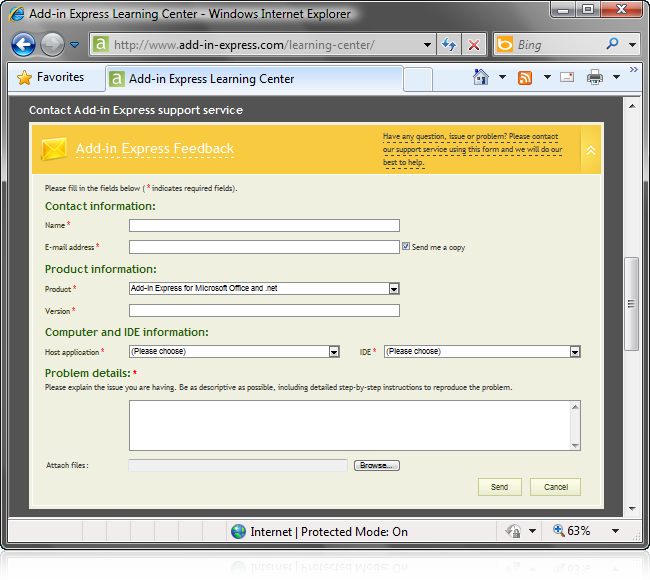650x580 pixels.
Task: Click the Forward navigation arrow
Action: (52, 44)
